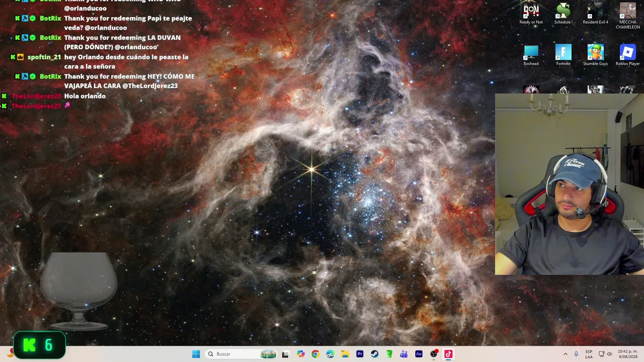Click the webcam overlay of the streamer
Screen dimensions: 644x362
point(570,184)
